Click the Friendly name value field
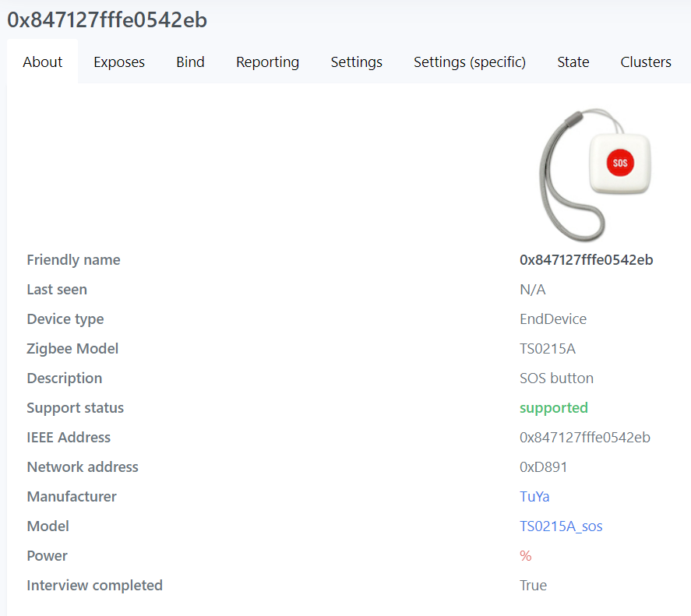 point(586,259)
